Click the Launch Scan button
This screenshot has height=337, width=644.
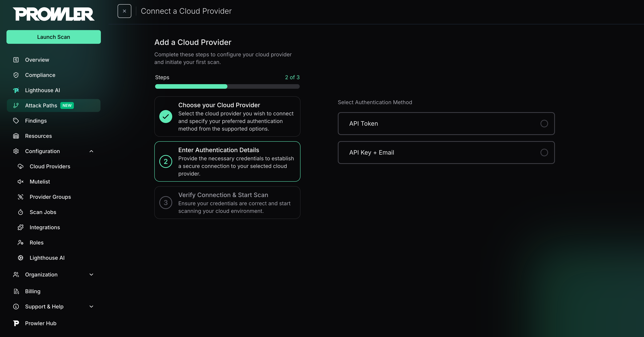pyautogui.click(x=53, y=37)
